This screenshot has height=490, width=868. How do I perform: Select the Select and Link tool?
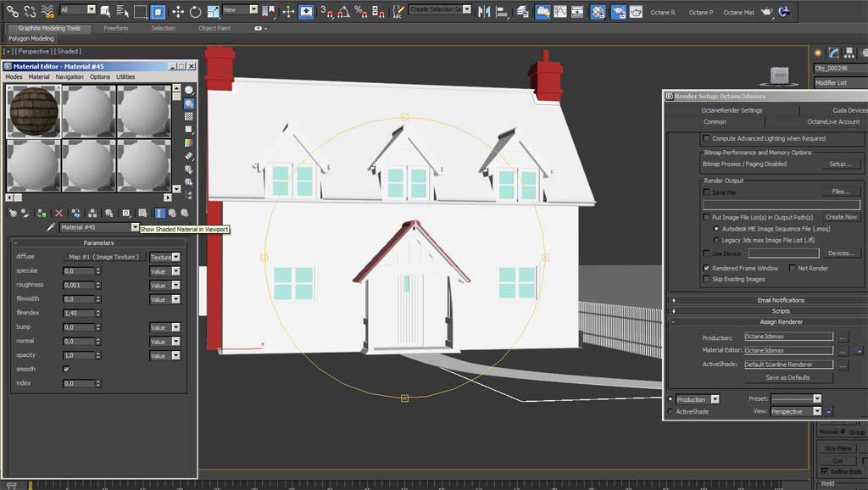(12, 11)
